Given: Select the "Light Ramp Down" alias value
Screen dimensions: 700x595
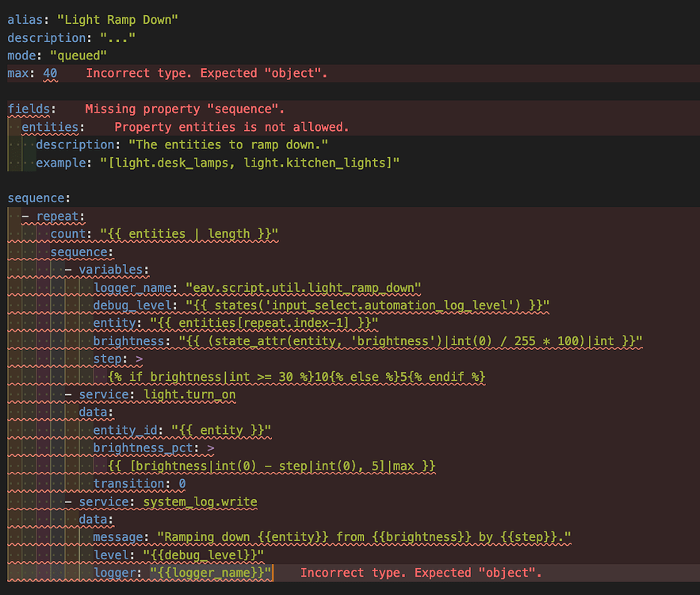Looking at the screenshot, I should 117,20.
